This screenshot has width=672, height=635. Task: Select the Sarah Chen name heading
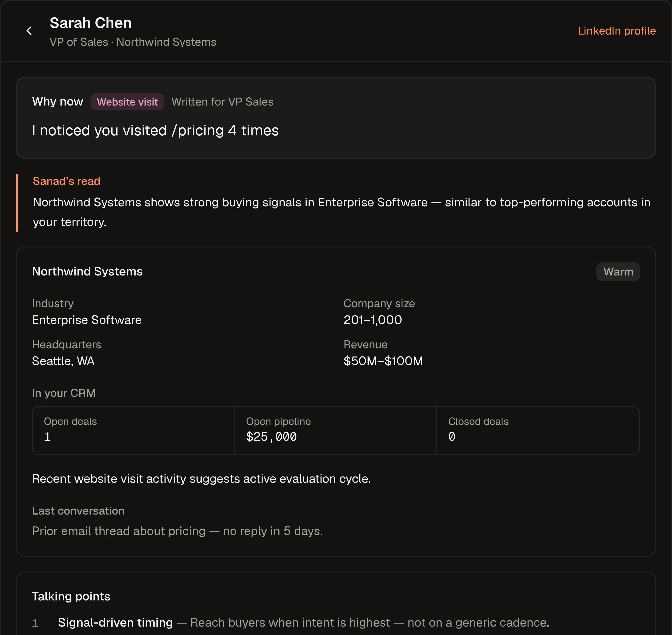pos(90,23)
